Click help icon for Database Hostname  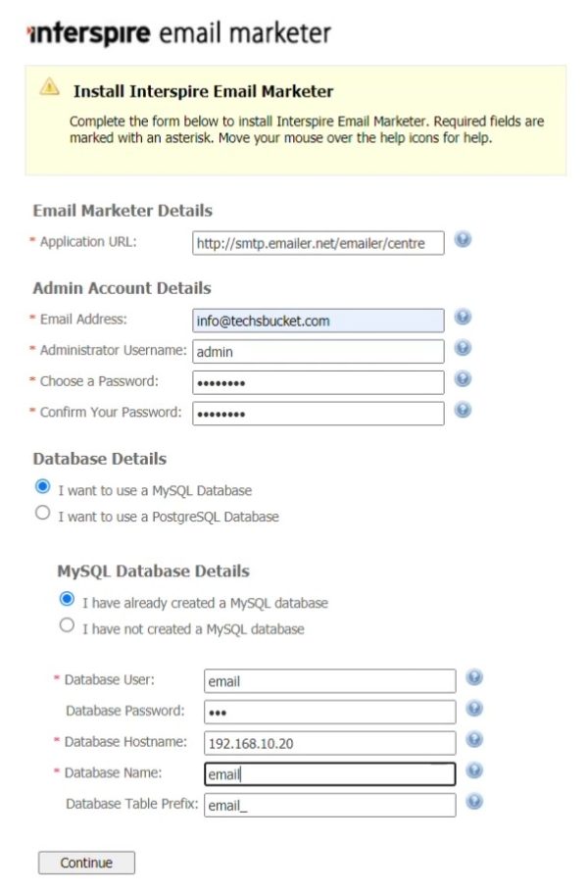[x=474, y=740]
